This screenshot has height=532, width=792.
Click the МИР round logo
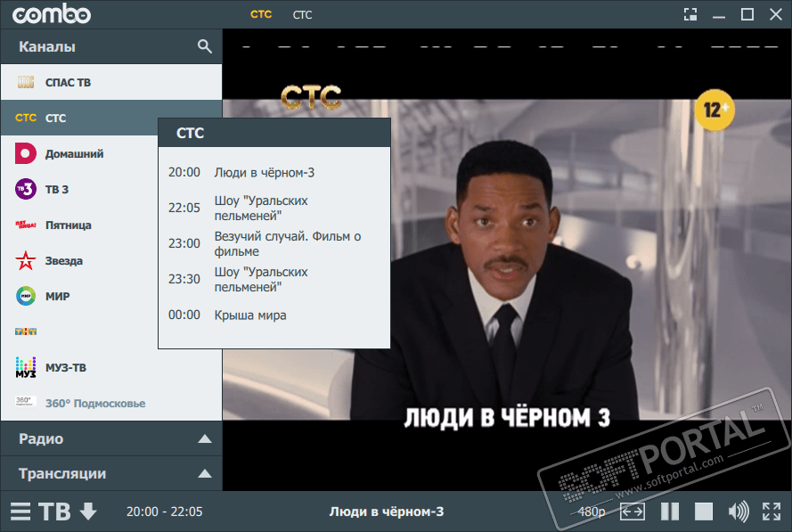[x=26, y=296]
